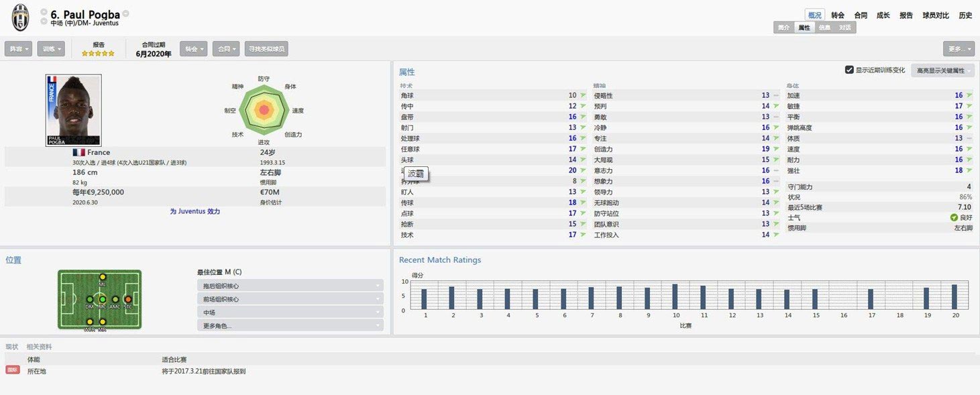
Task: Select the WBR position dot on the pitch
Action: coord(90,322)
